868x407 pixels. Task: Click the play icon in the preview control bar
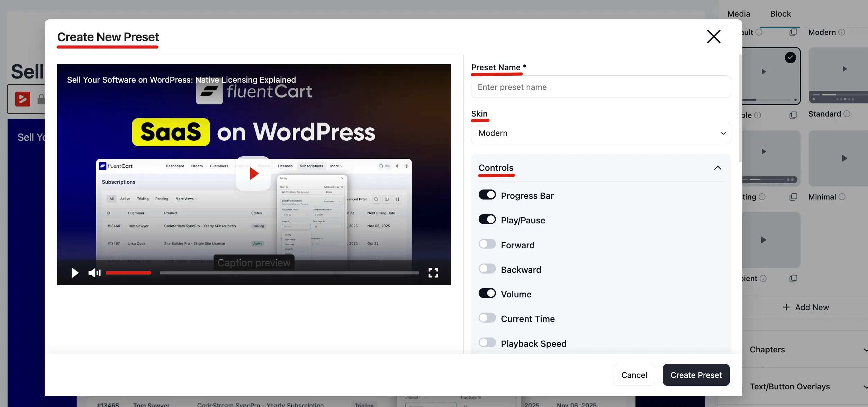[75, 273]
